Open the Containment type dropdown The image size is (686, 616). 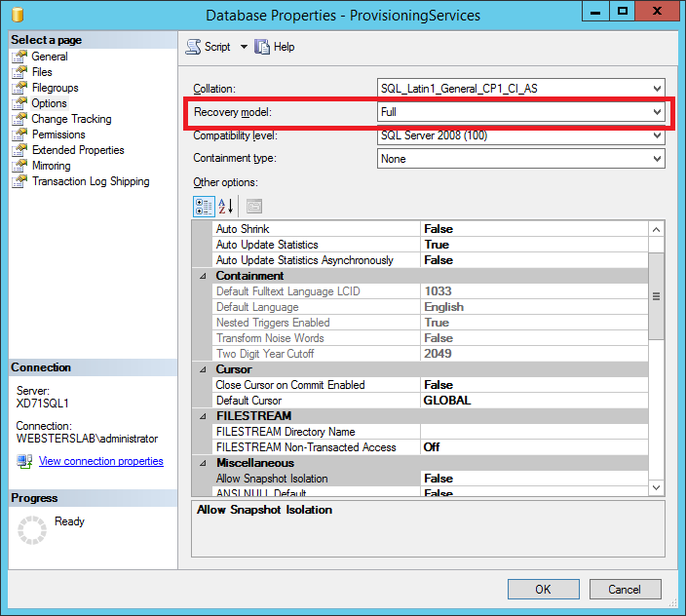(x=657, y=159)
